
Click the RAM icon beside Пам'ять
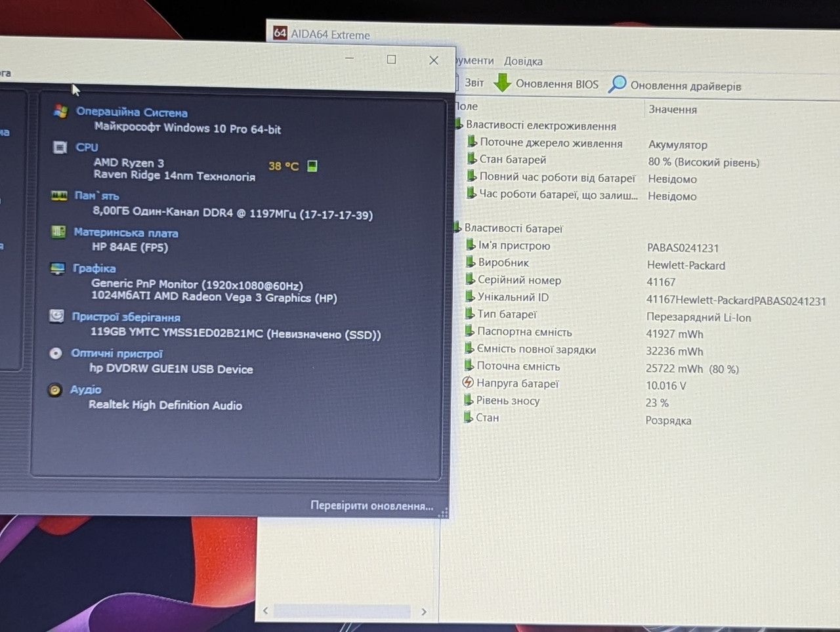(x=59, y=195)
